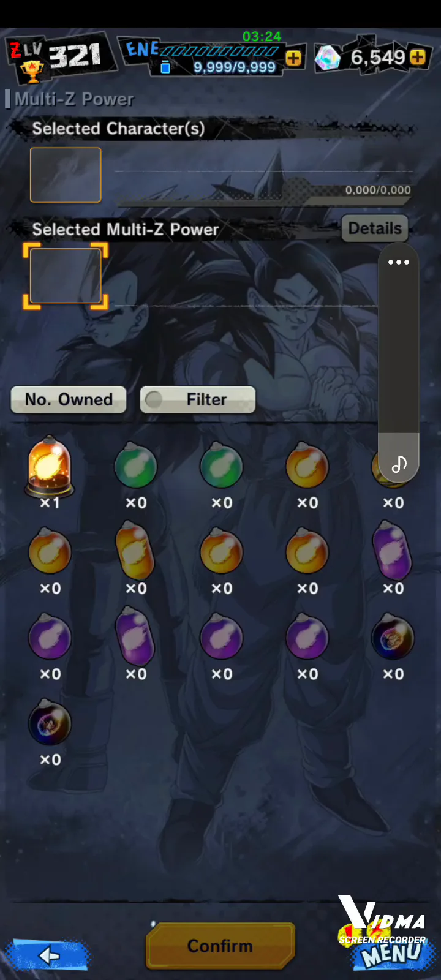This screenshot has width=441, height=980.
Task: Open the three-dots overlay menu
Action: tap(399, 262)
